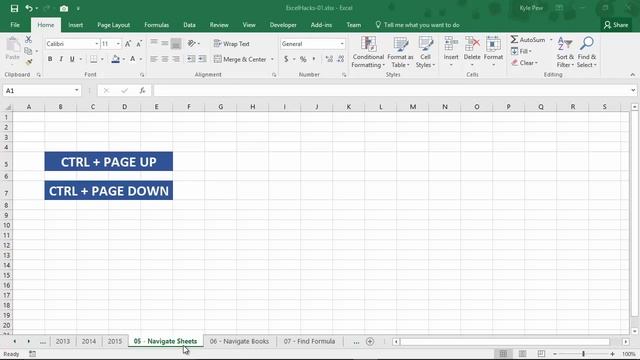This screenshot has width=640, height=360.
Task: Open Format as Table gallery
Action: click(400, 52)
